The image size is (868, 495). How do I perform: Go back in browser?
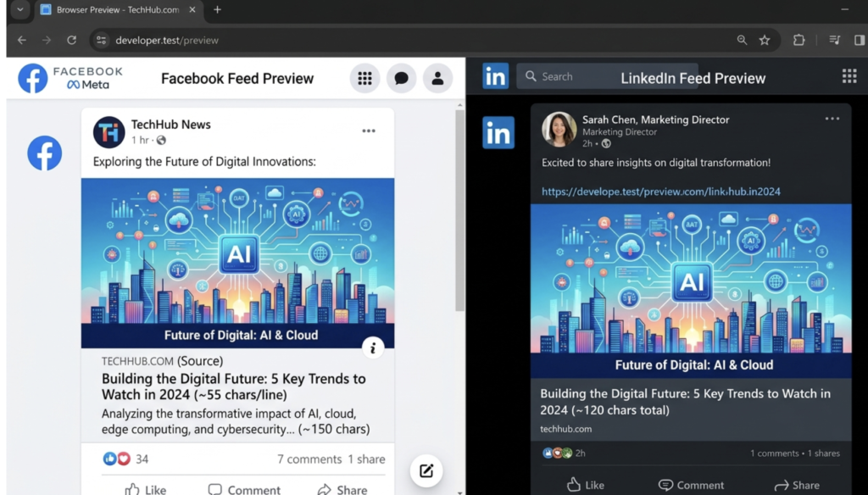point(21,40)
